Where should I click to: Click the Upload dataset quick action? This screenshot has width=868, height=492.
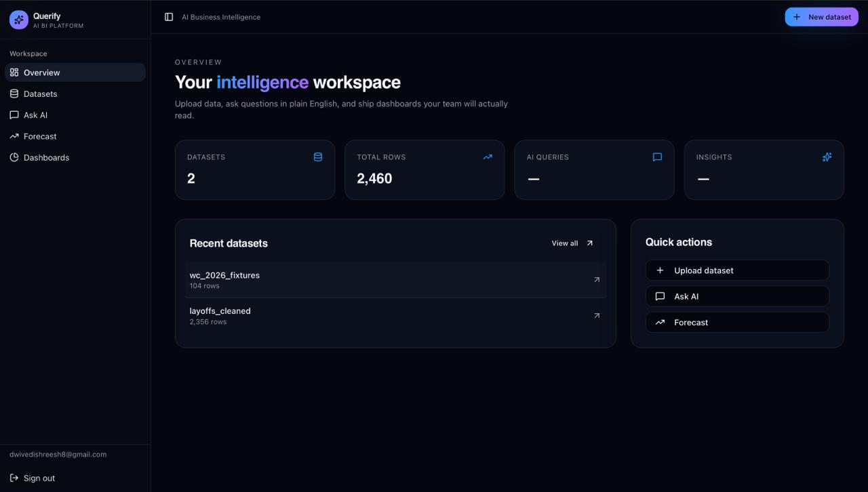737,270
